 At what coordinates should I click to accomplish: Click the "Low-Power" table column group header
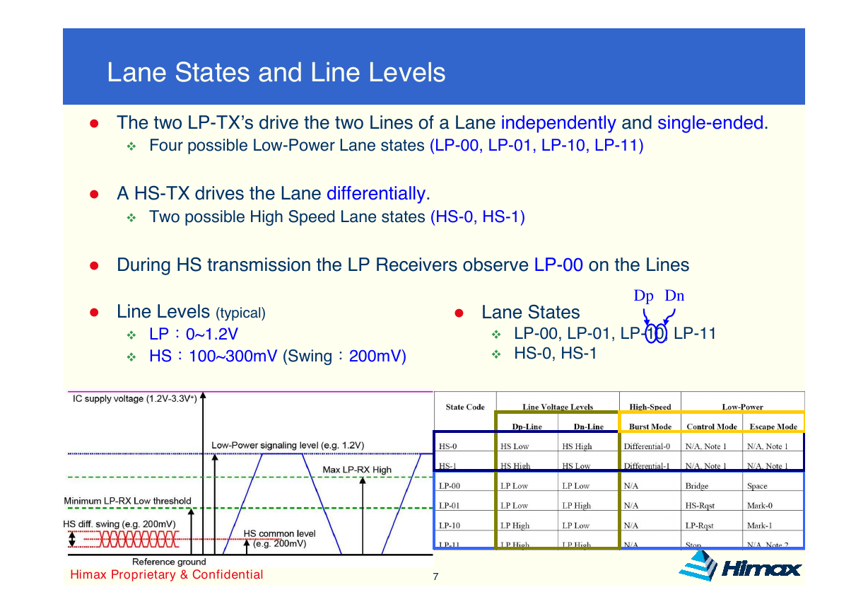tap(742, 407)
